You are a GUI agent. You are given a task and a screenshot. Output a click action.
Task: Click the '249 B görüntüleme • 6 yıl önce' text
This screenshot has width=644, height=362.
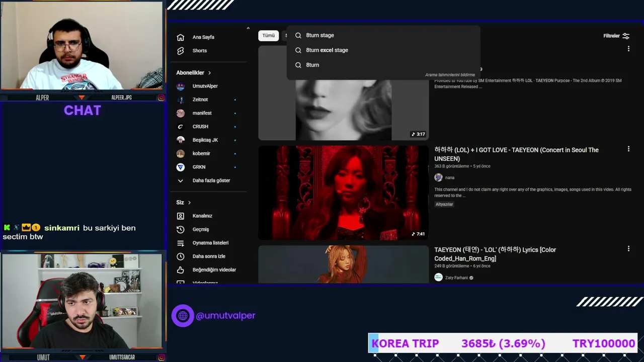[462, 266]
